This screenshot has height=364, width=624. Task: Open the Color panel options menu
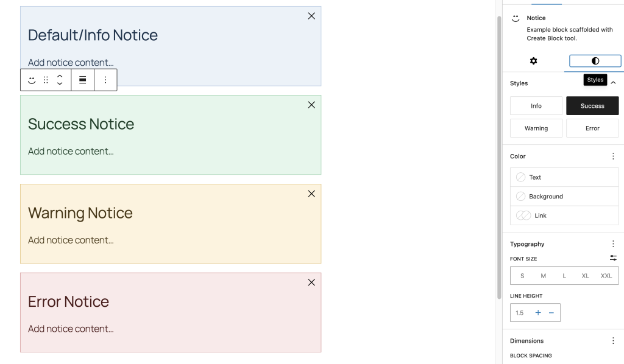tap(614, 156)
